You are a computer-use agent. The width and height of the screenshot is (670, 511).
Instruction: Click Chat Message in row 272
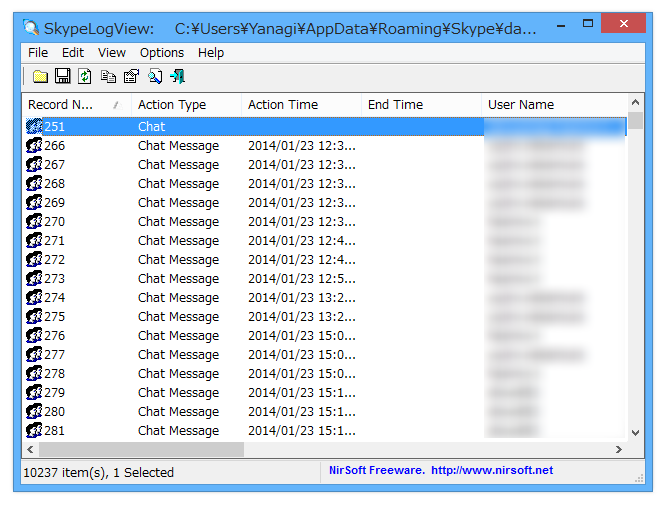click(x=178, y=259)
